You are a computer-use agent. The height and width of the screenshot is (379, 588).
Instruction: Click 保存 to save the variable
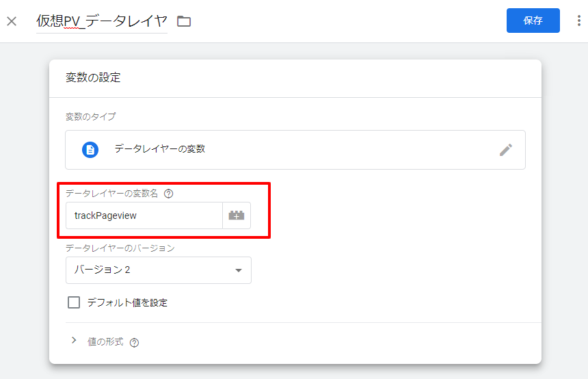click(x=533, y=21)
